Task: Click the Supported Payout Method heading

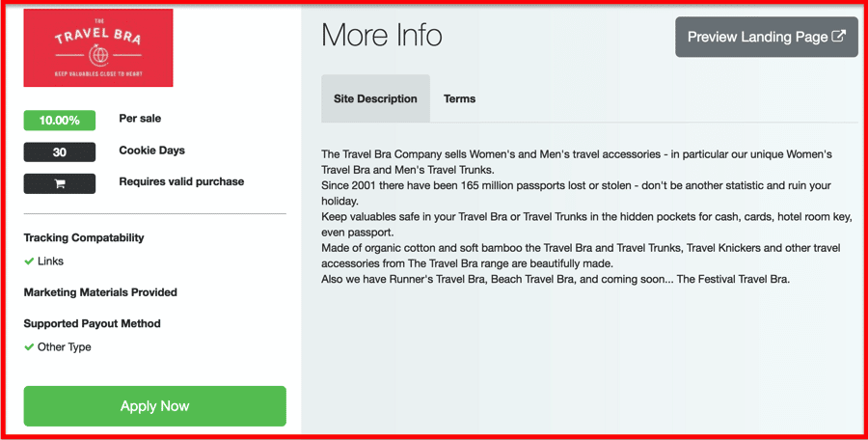Action: click(x=92, y=323)
